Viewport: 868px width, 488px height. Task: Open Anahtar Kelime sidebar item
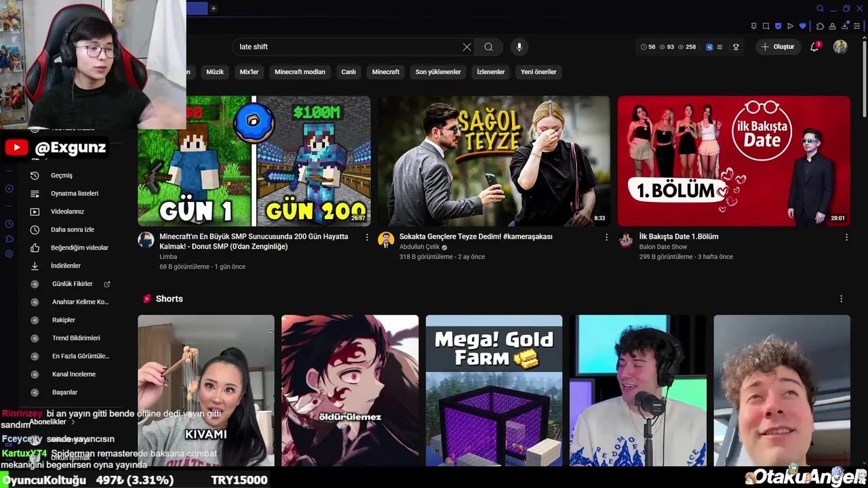pyautogui.click(x=70, y=302)
